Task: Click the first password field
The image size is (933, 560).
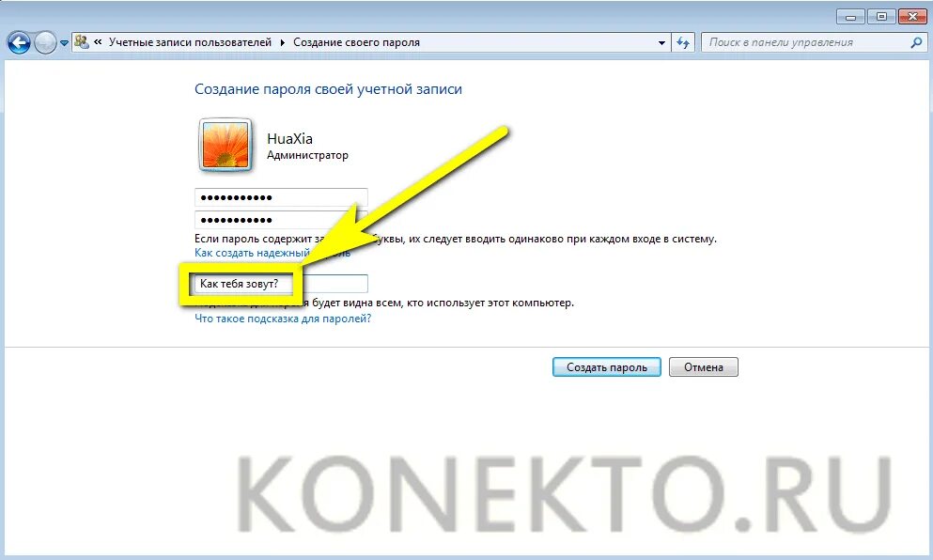Action: [x=281, y=197]
